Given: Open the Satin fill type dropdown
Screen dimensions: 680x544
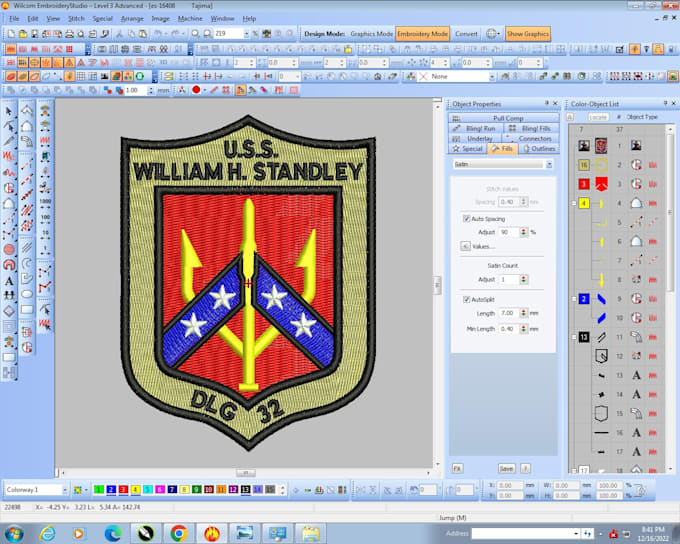Looking at the screenshot, I should (x=549, y=164).
